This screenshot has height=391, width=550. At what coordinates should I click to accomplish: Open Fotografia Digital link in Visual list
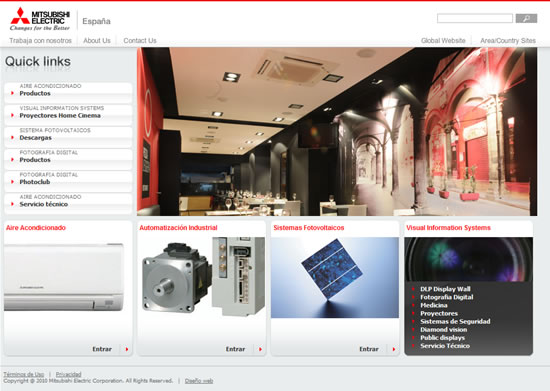pos(447,297)
